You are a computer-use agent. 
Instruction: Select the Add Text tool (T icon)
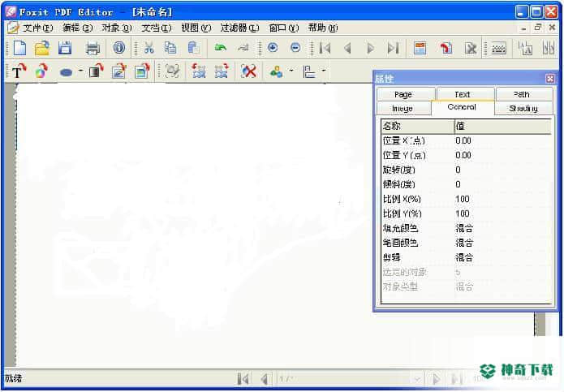[19, 71]
